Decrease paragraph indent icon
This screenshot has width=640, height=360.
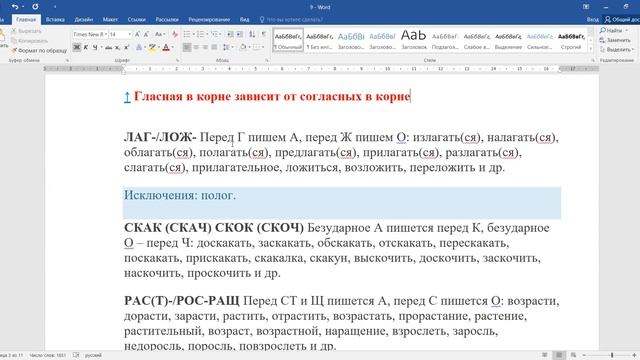230,34
